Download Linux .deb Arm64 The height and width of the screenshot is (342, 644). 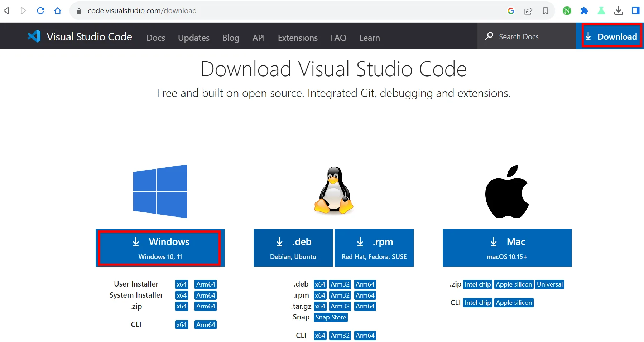pos(365,284)
